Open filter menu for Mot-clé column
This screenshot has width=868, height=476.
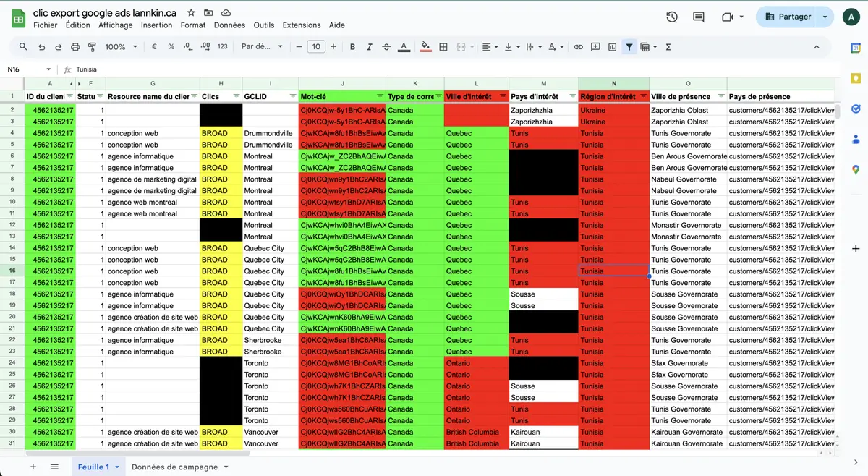pos(380,97)
